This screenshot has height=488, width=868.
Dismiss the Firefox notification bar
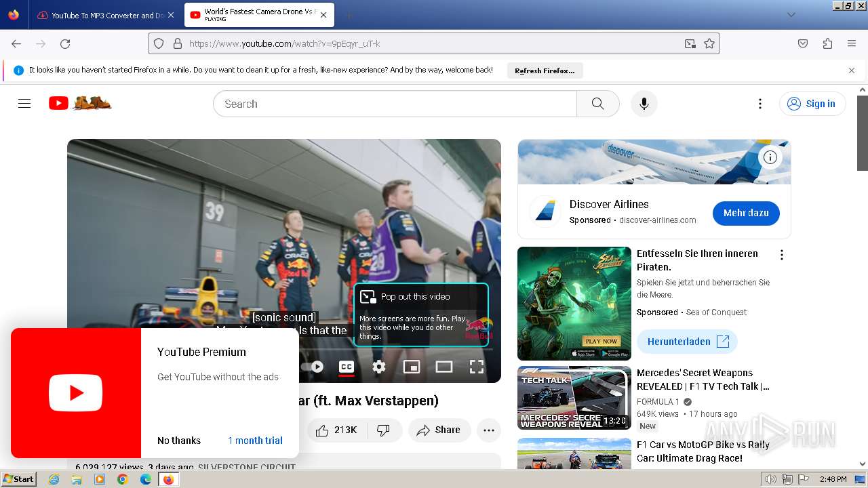pyautogui.click(x=852, y=70)
